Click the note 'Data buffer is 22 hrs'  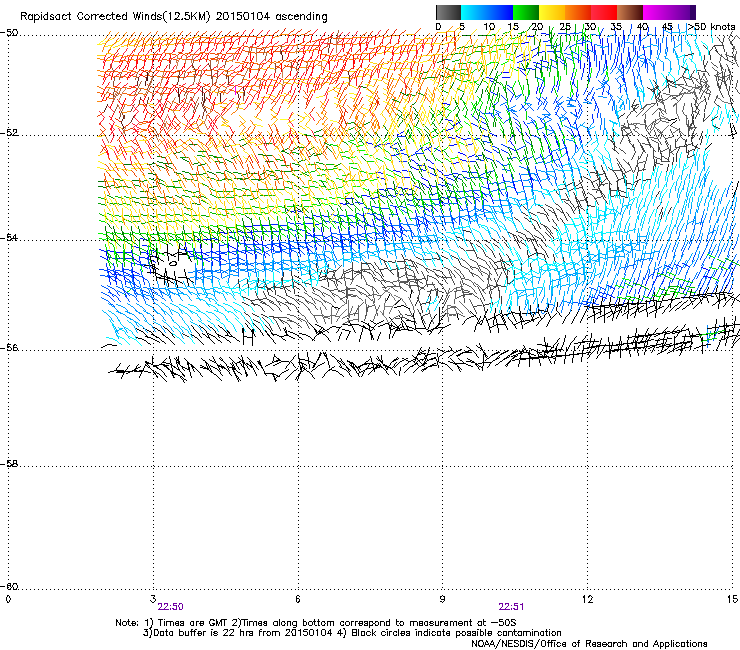202,633
